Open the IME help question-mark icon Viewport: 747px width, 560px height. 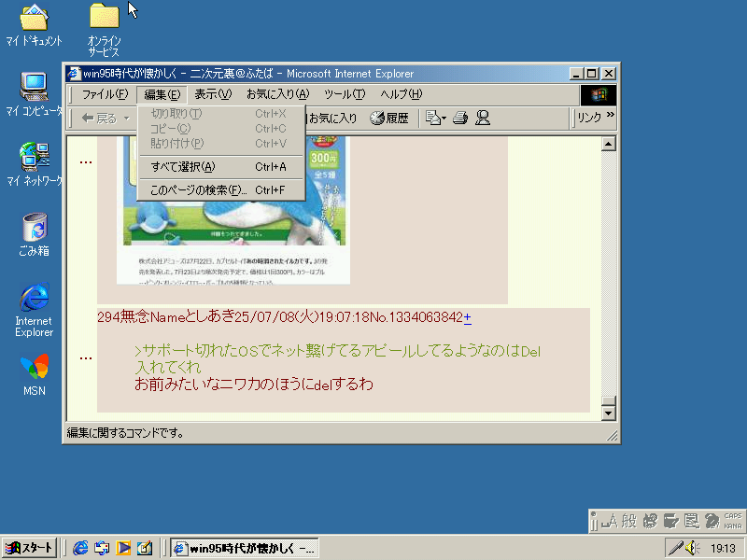click(x=712, y=522)
